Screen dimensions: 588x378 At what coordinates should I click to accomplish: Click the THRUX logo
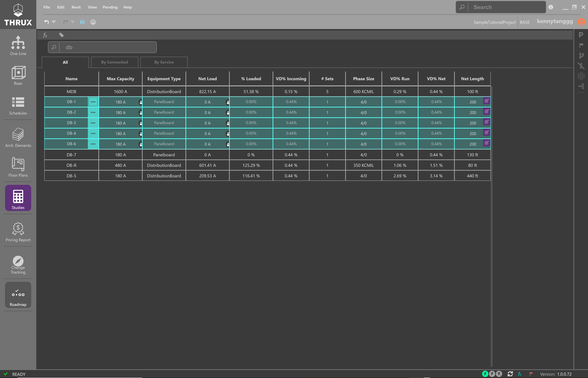point(18,15)
